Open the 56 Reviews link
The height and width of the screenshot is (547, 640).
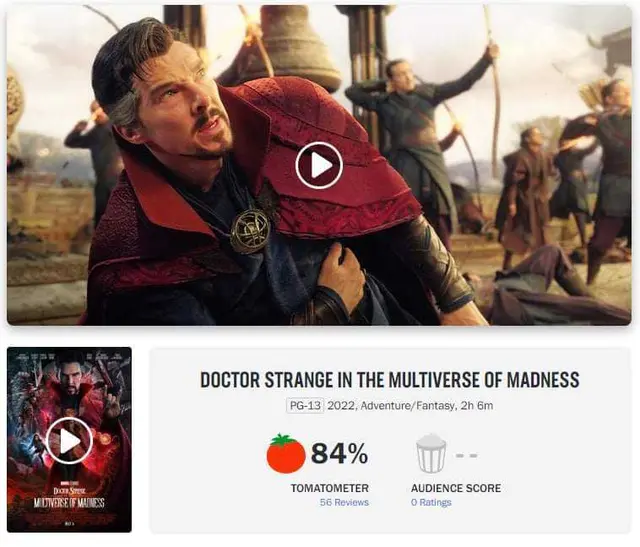(344, 502)
